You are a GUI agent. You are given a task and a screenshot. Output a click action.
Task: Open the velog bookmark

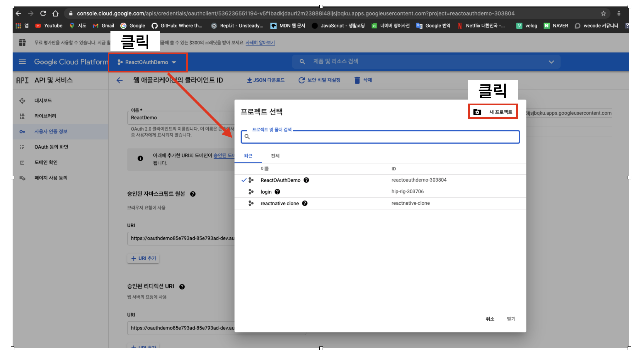(x=527, y=26)
